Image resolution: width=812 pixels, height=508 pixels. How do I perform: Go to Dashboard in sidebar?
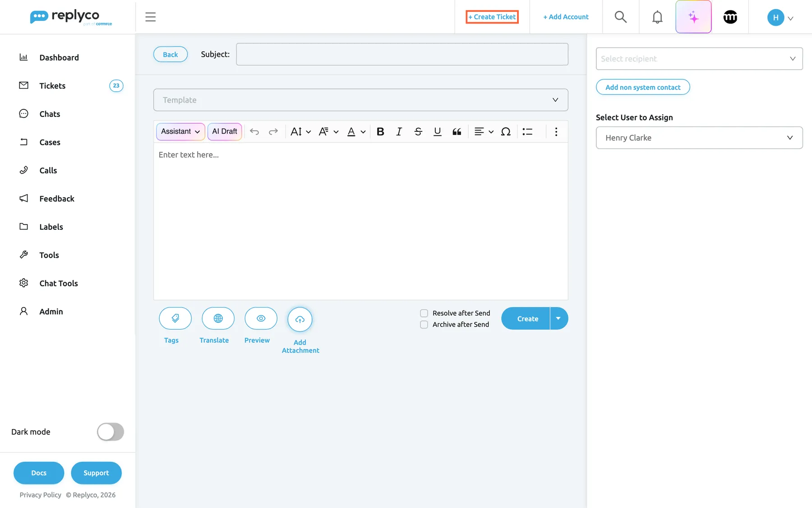[59, 57]
